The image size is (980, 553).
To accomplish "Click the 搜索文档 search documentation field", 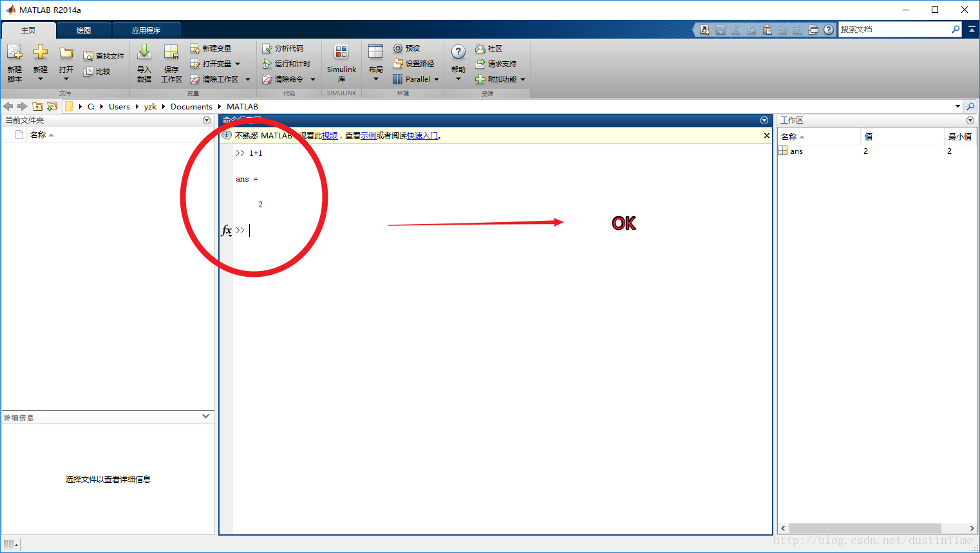I will point(894,30).
